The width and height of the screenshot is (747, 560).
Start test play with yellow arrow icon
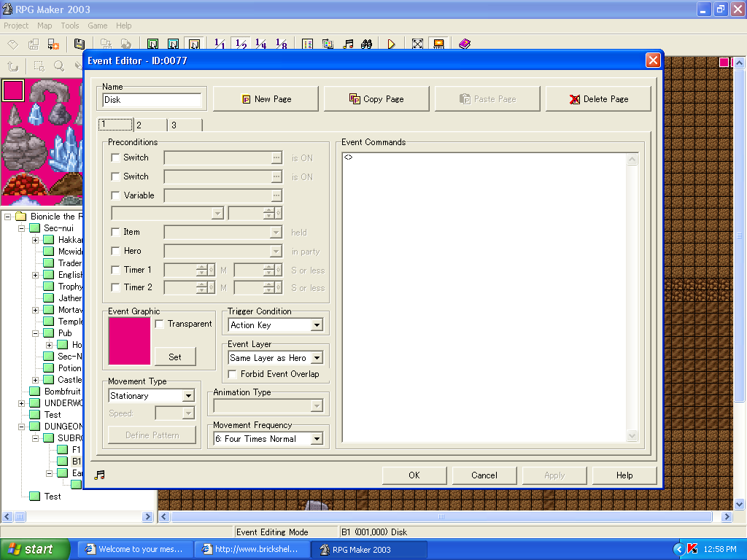(x=391, y=44)
